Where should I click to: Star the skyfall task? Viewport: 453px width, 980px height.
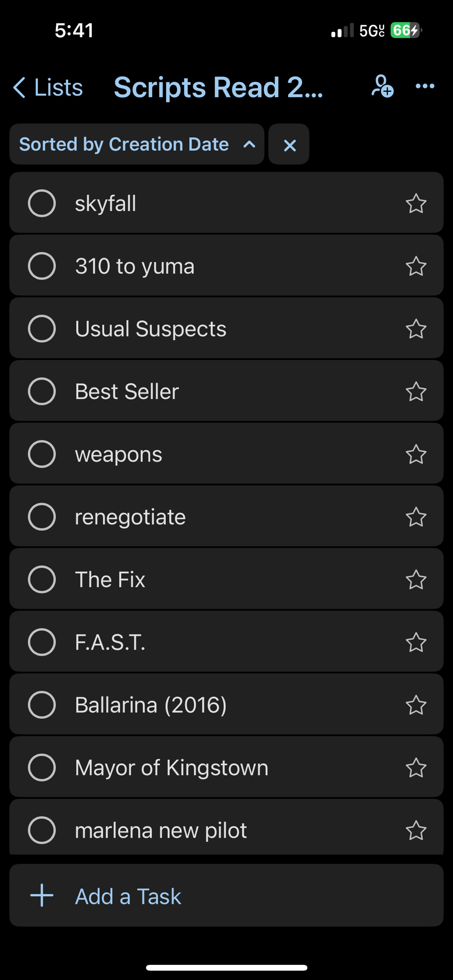pyautogui.click(x=416, y=203)
